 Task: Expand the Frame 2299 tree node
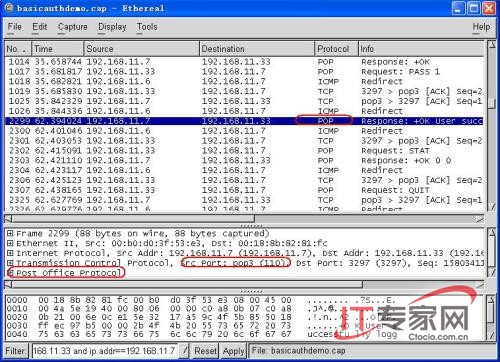coord(10,233)
